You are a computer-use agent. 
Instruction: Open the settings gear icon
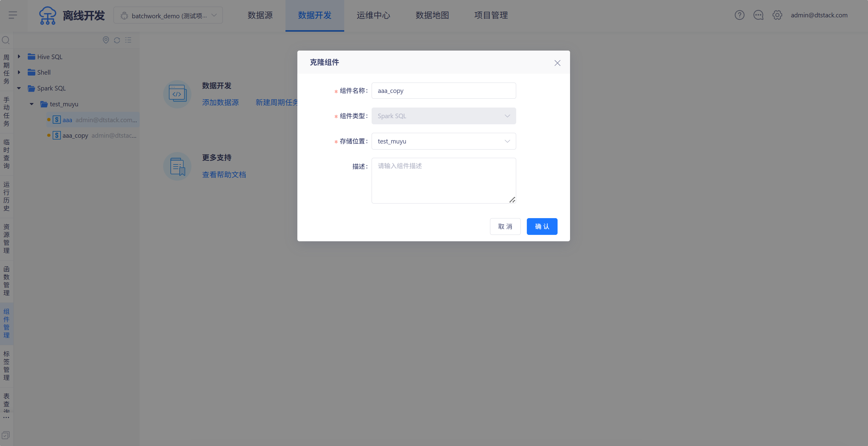tap(777, 15)
